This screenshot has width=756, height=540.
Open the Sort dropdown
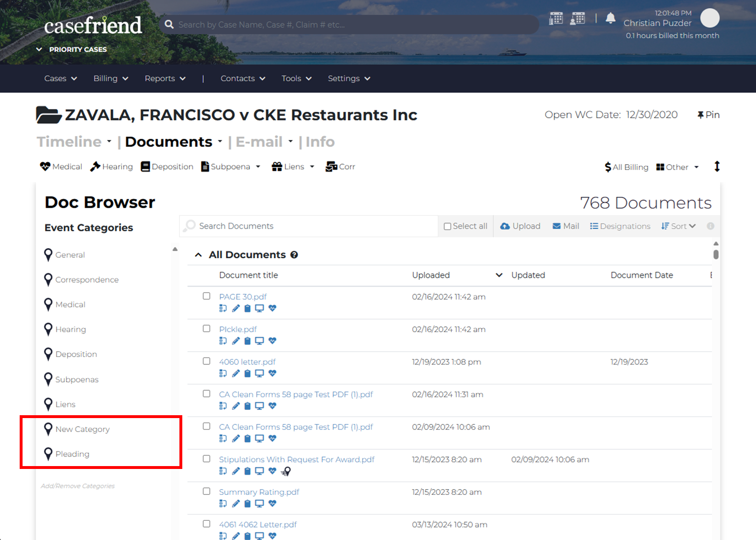[x=678, y=226]
